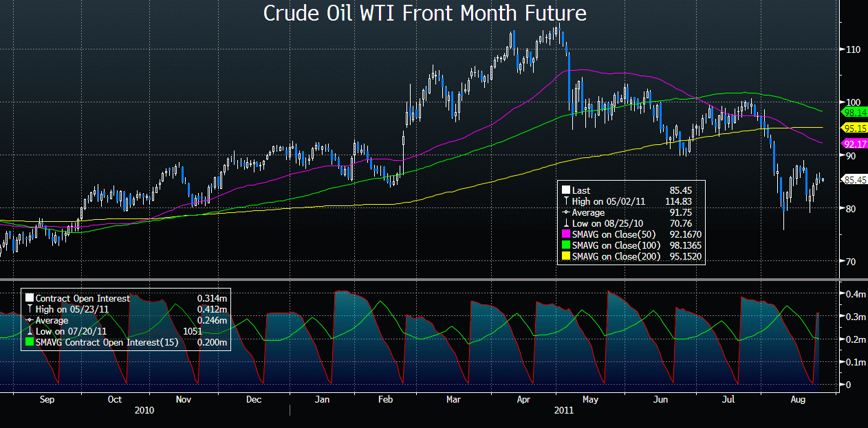Click the Mar label on the time axis
Image resolution: width=868 pixels, height=428 pixels.
453,398
